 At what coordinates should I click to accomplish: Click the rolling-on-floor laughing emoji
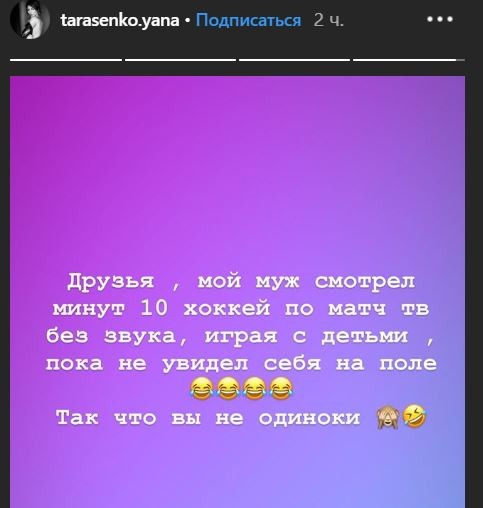[414, 417]
